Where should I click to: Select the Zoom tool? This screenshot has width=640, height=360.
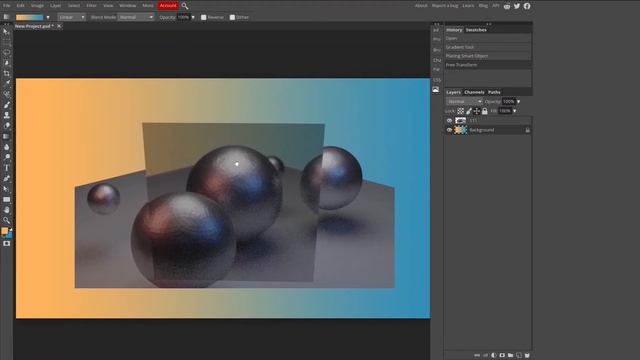coord(7,220)
